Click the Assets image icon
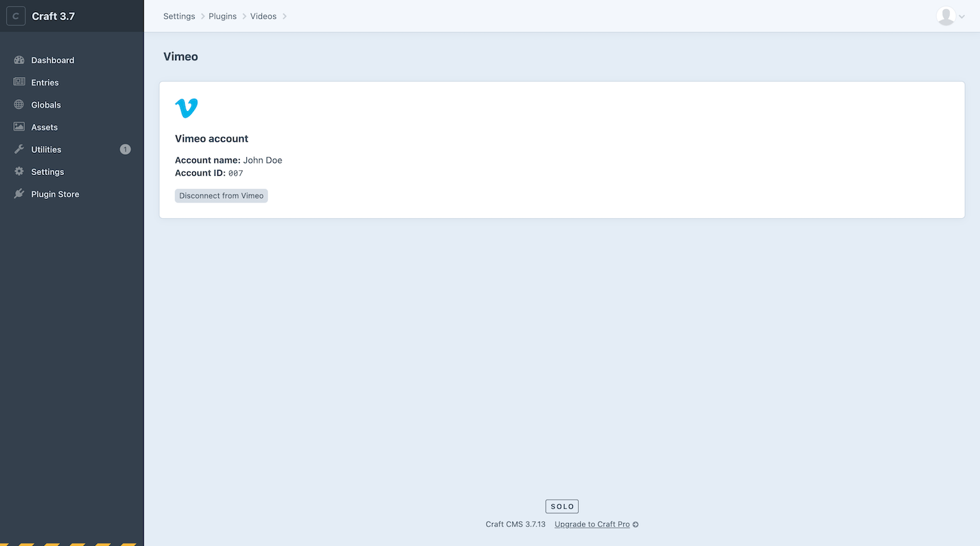 (20, 127)
